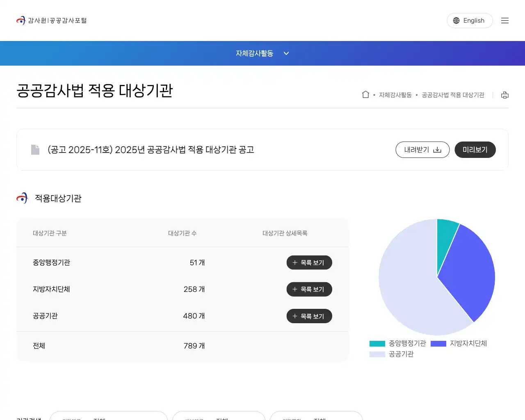Toggle 지방자치단체 legend swatch on chart
Screen dimensions: 525x420
pyautogui.click(x=438, y=344)
